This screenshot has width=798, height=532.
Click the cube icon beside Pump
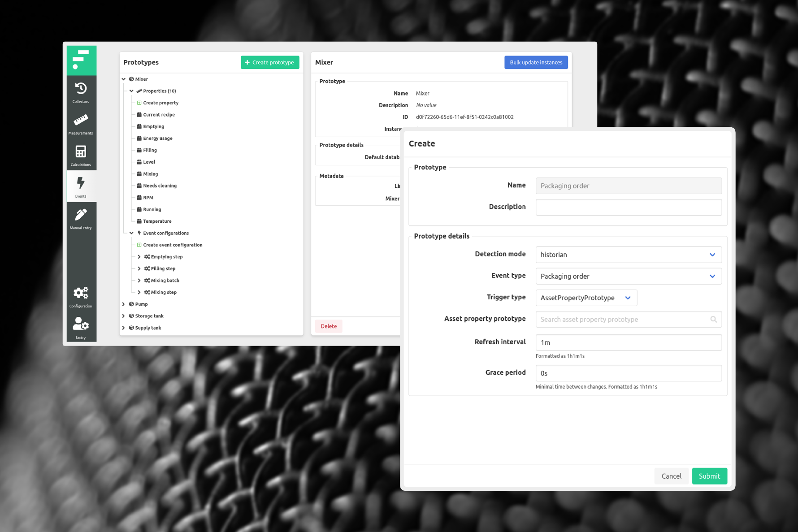click(x=131, y=304)
